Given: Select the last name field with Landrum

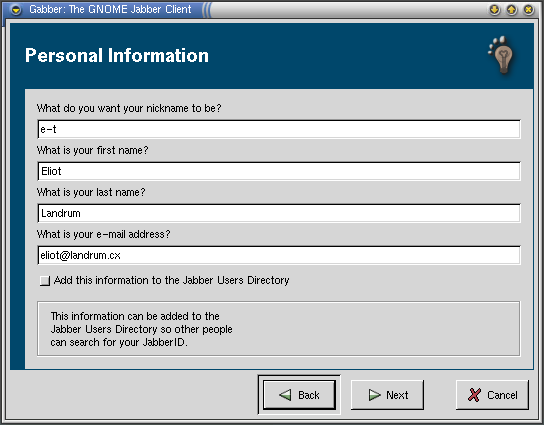Looking at the screenshot, I should point(279,213).
